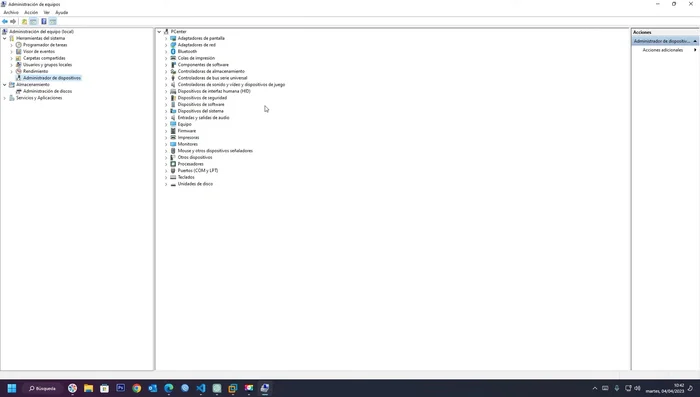Open Outlook from the taskbar
Screen dimensions: 700x397
tap(153, 388)
